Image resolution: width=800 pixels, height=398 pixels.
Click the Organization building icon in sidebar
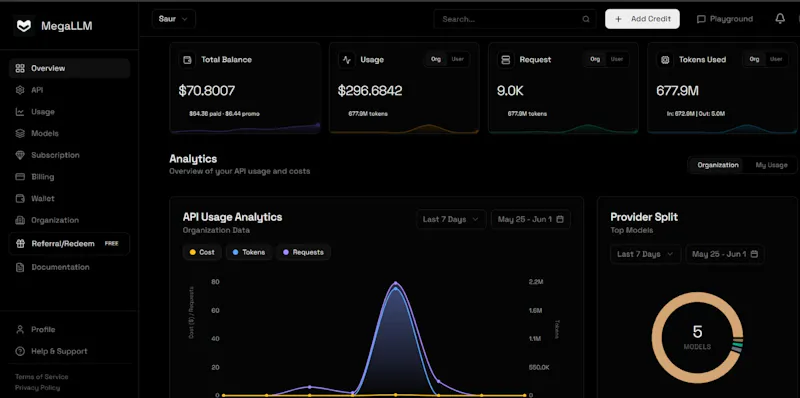[x=20, y=220]
